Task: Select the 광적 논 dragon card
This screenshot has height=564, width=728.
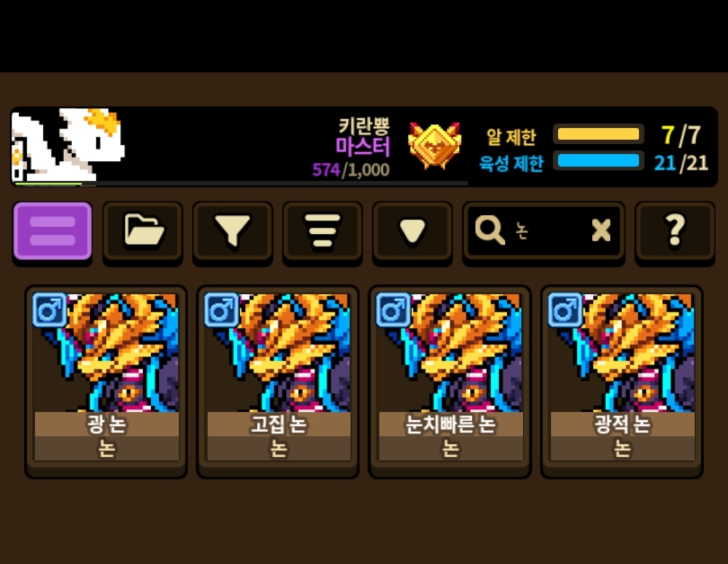Action: (x=621, y=381)
